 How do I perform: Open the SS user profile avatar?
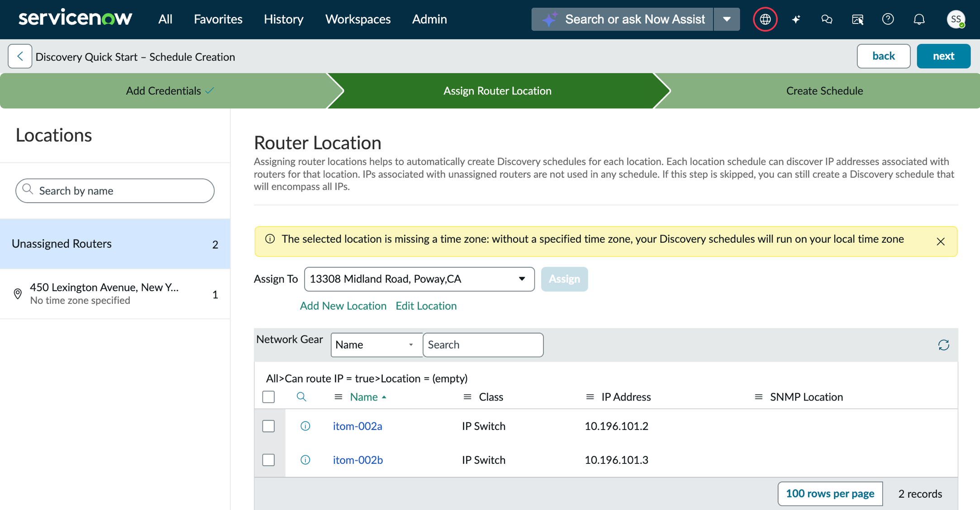(956, 19)
